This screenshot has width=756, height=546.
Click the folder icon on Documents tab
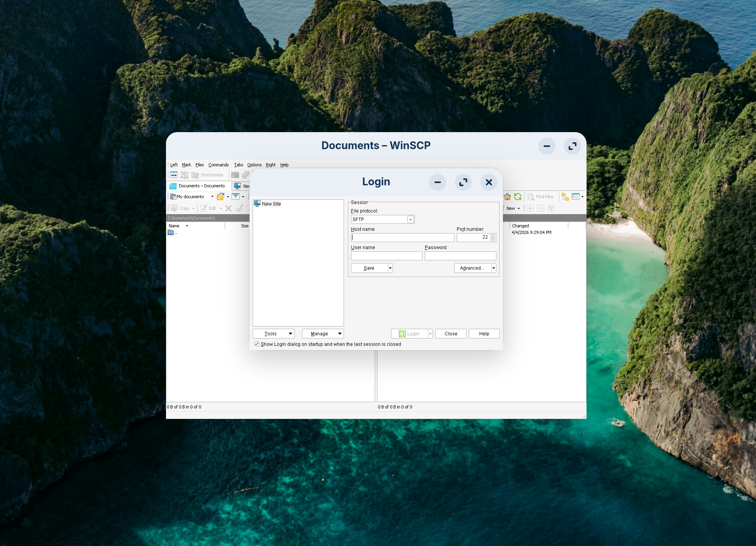click(x=173, y=186)
